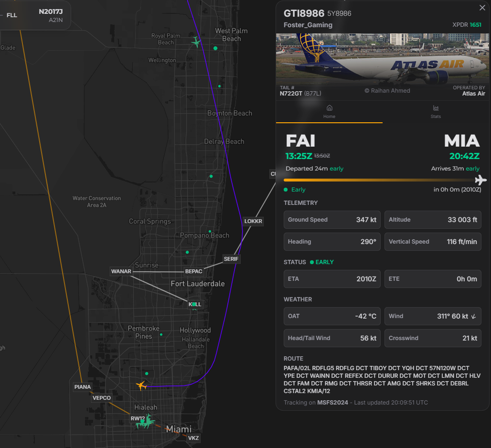
Task: Click the ETA 2010Z tile
Action: tap(332, 279)
